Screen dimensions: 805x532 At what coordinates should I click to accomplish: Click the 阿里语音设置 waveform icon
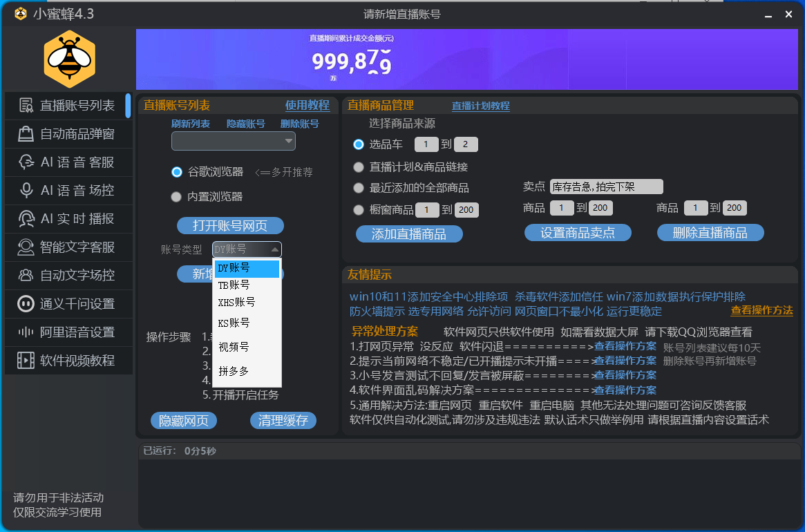26,332
